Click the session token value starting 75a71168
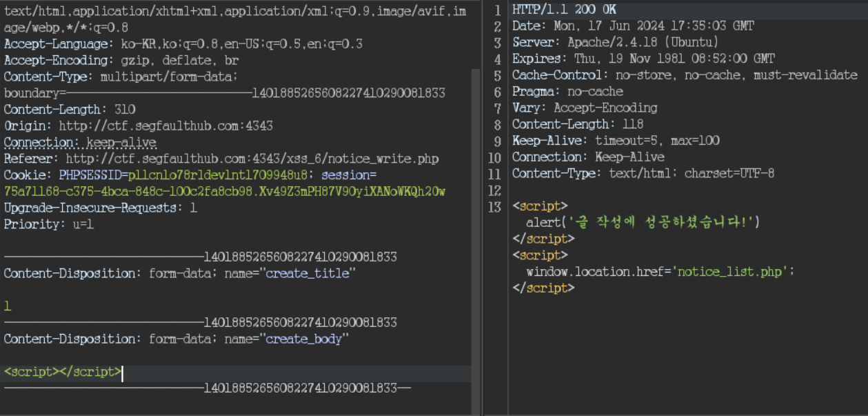 pyautogui.click(x=225, y=191)
